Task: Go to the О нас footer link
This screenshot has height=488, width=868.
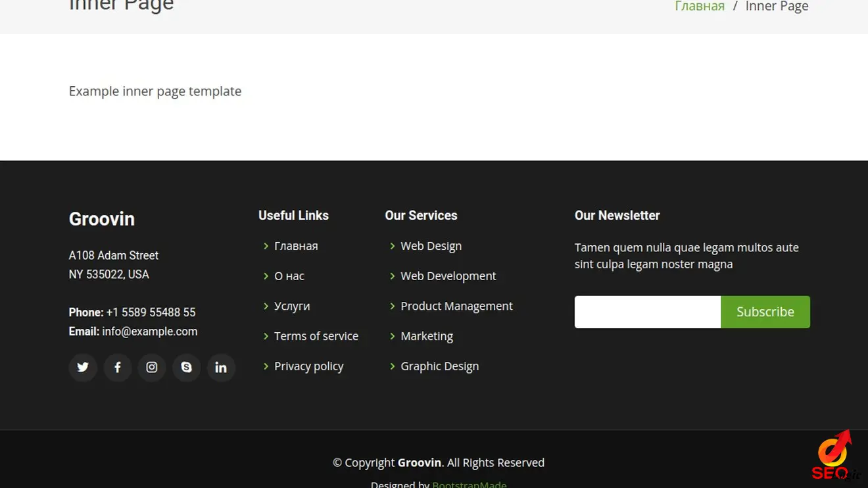Action: tap(289, 276)
